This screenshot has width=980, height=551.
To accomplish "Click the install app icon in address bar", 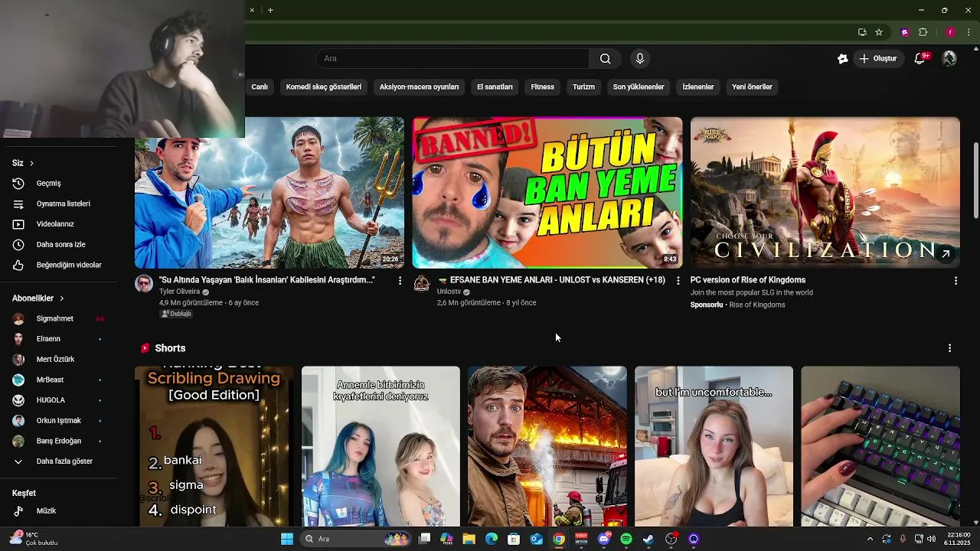I will tap(862, 32).
